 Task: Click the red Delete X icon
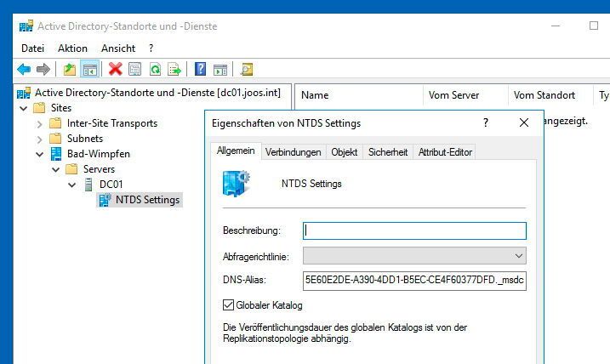(115, 69)
